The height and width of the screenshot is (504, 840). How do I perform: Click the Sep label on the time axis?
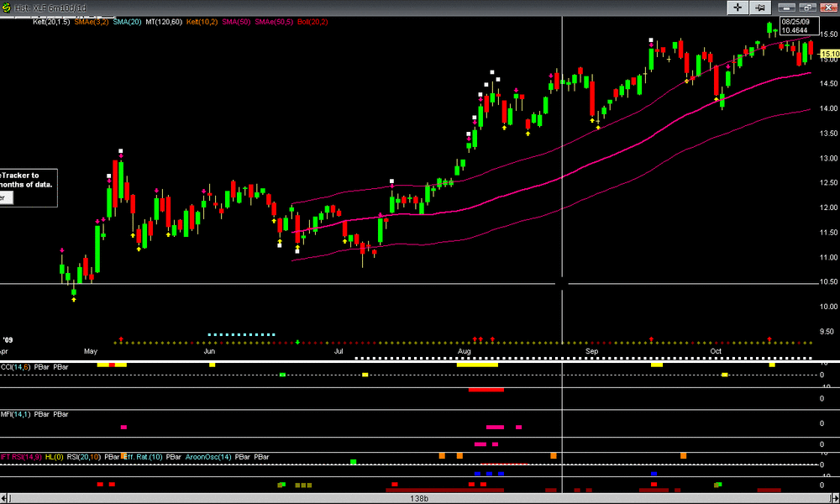592,351
